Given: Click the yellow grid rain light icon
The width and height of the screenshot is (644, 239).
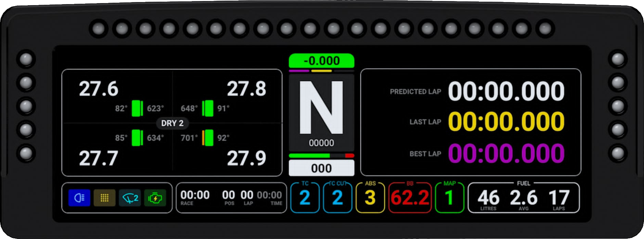Looking at the screenshot, I should (105, 198).
